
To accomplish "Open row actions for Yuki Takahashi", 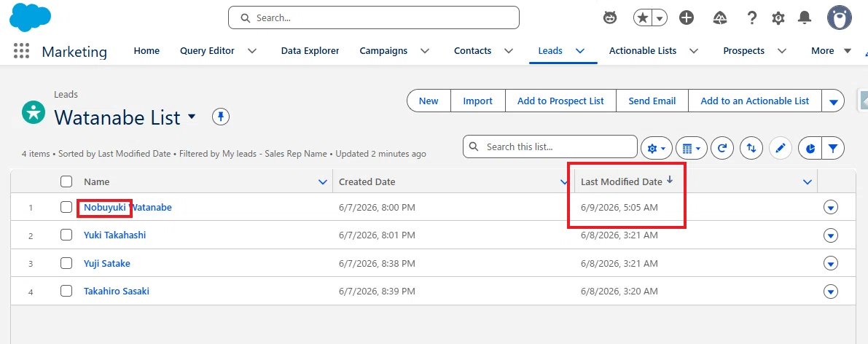I will (831, 235).
